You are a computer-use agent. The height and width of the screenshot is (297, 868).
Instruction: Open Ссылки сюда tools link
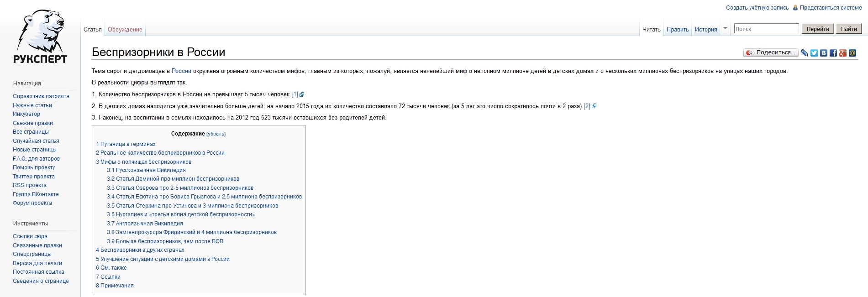click(x=30, y=236)
